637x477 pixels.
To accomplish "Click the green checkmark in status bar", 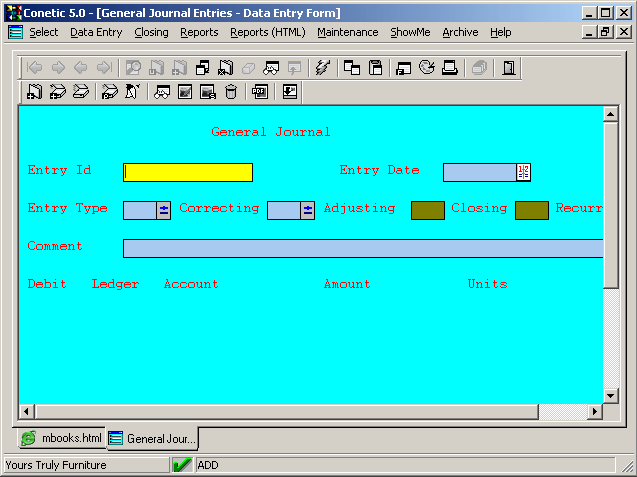I will click(182, 465).
